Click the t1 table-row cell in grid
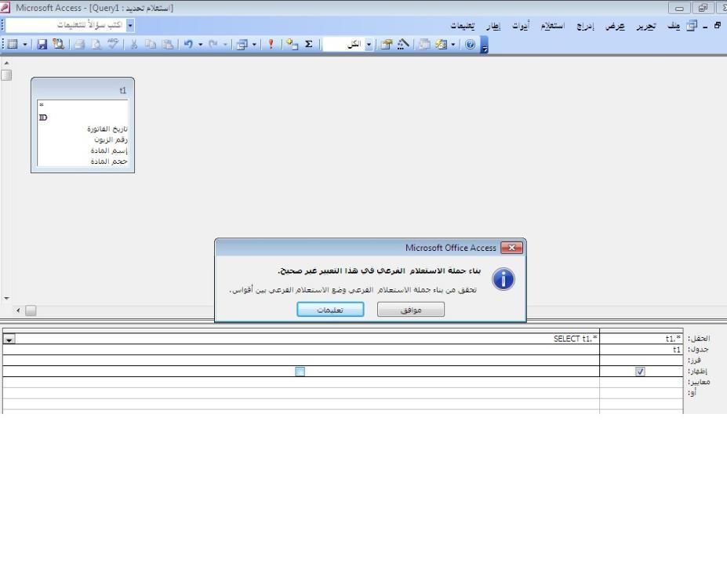727x588 pixels. click(x=642, y=350)
